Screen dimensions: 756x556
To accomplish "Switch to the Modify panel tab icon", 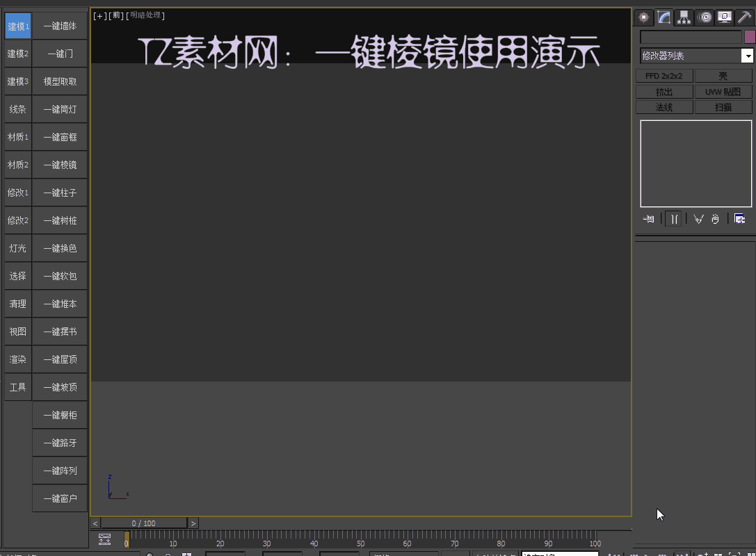I will 664,18.
